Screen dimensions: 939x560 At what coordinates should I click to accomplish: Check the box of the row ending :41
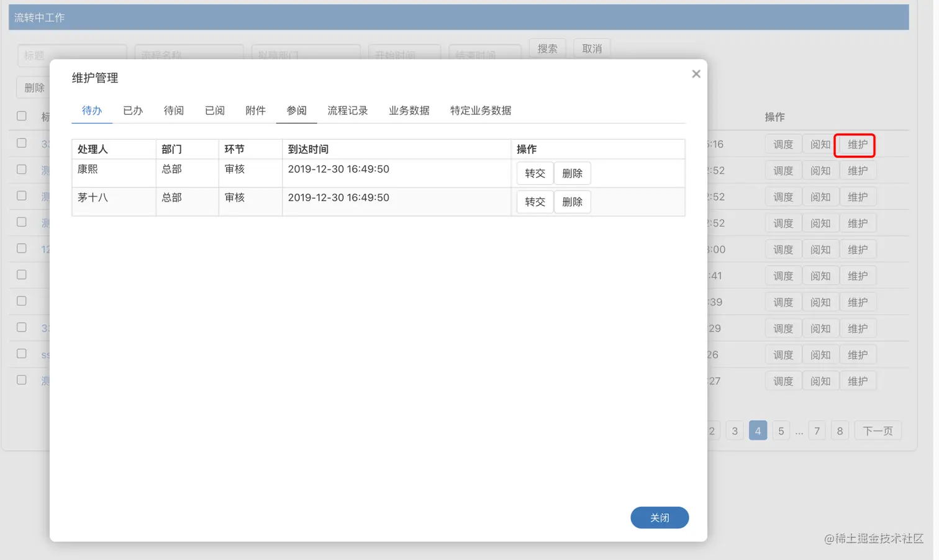pyautogui.click(x=22, y=274)
